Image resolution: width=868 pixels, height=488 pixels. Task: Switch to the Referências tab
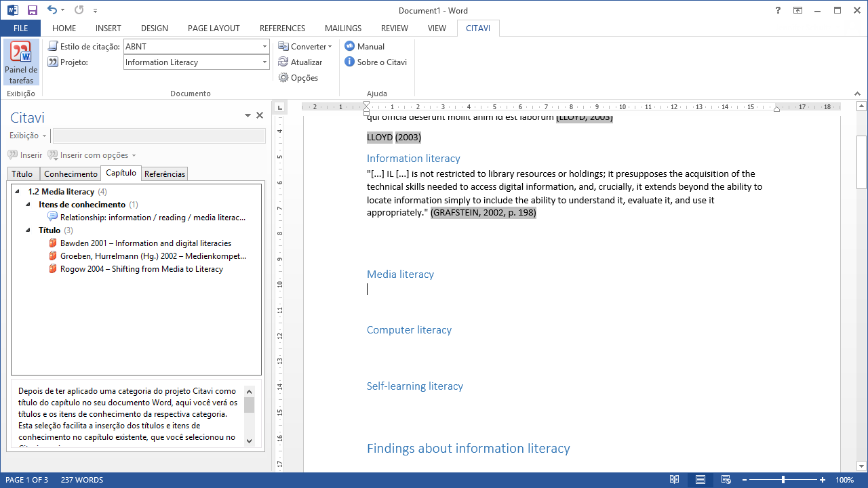(165, 174)
